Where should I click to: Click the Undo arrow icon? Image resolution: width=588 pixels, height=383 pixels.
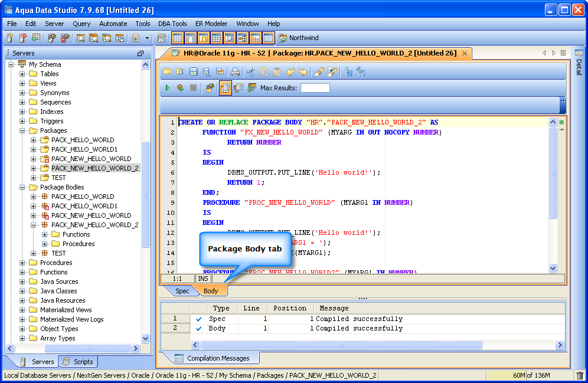[x=290, y=71]
